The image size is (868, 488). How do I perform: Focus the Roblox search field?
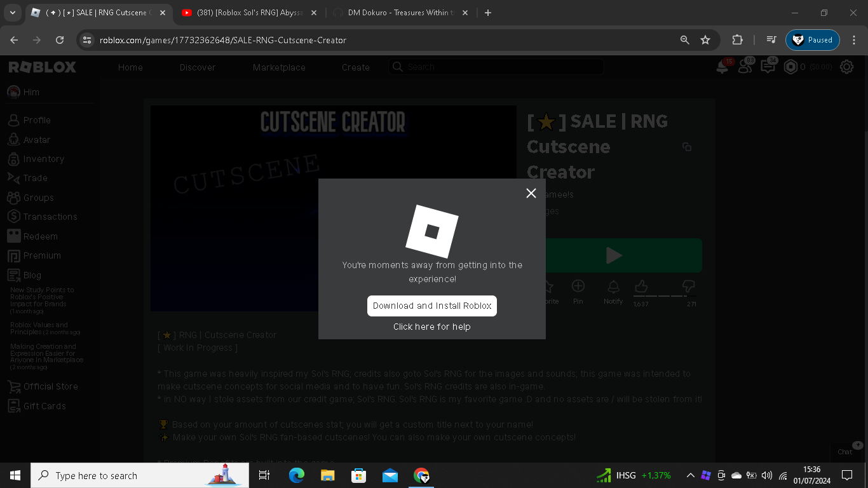496,67
